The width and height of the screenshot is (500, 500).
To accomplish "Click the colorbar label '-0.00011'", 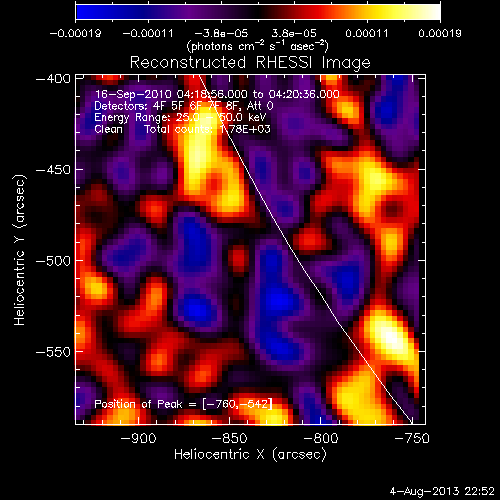I will 148,33.
